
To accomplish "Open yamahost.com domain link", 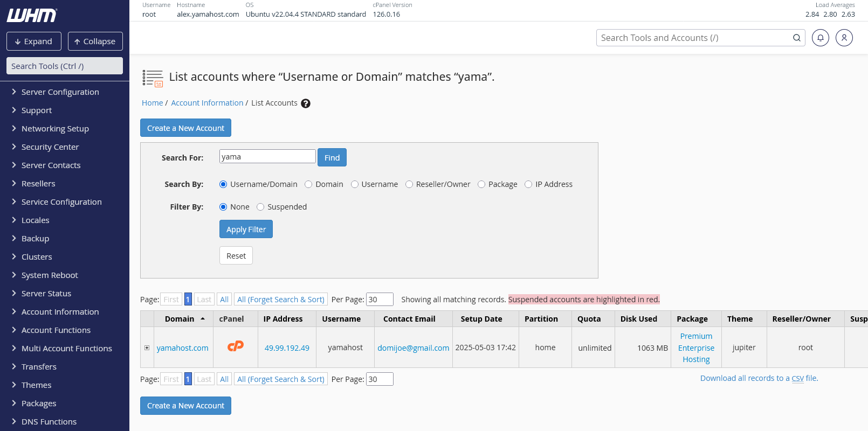I will coord(182,348).
